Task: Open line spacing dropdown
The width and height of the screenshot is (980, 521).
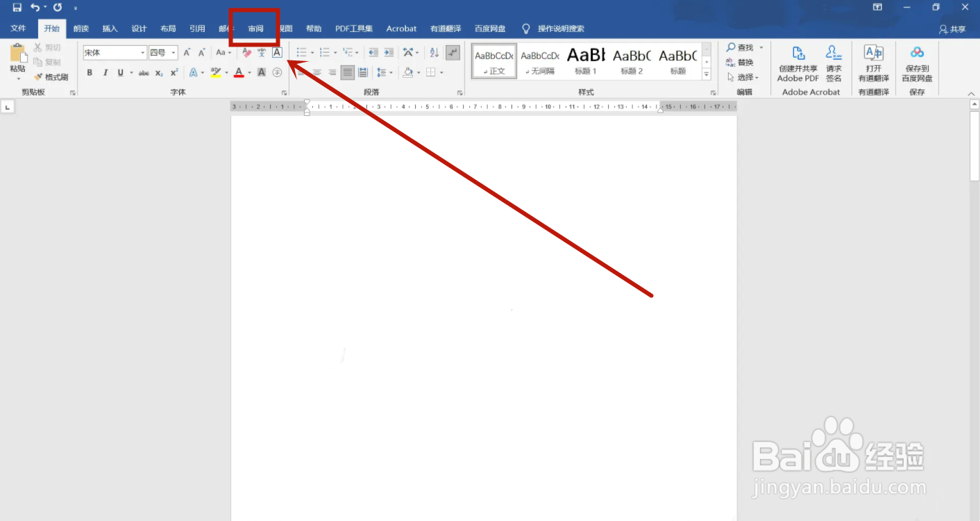Action: tap(383, 72)
